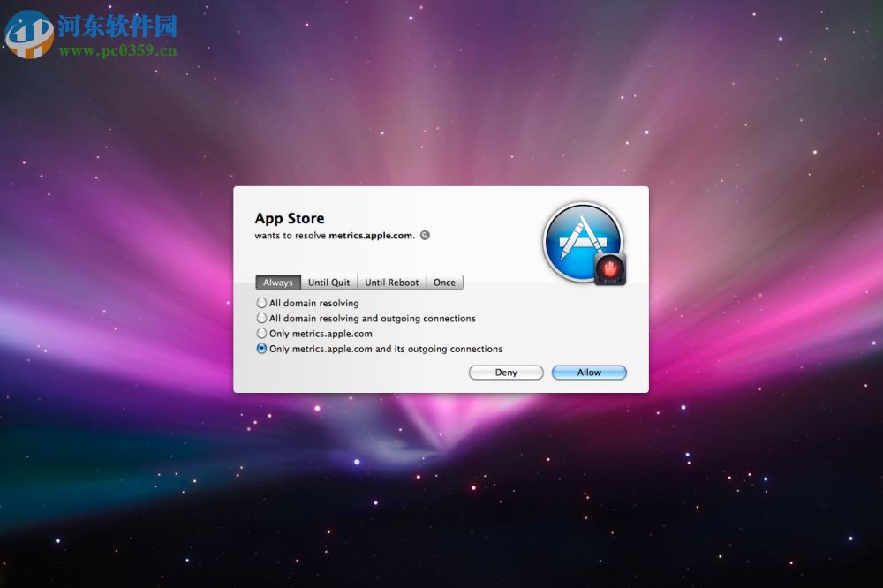Click the App Store dialog title

coord(289,218)
